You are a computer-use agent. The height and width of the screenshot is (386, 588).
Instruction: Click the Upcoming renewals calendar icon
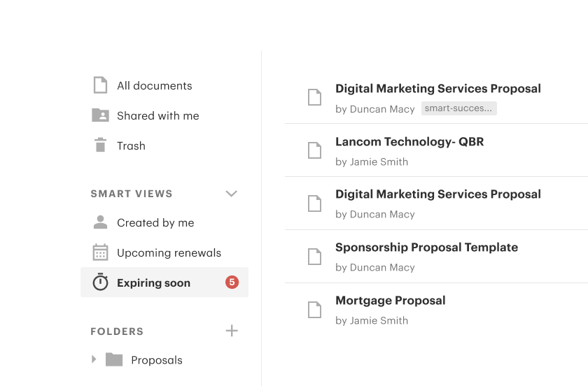(x=101, y=252)
